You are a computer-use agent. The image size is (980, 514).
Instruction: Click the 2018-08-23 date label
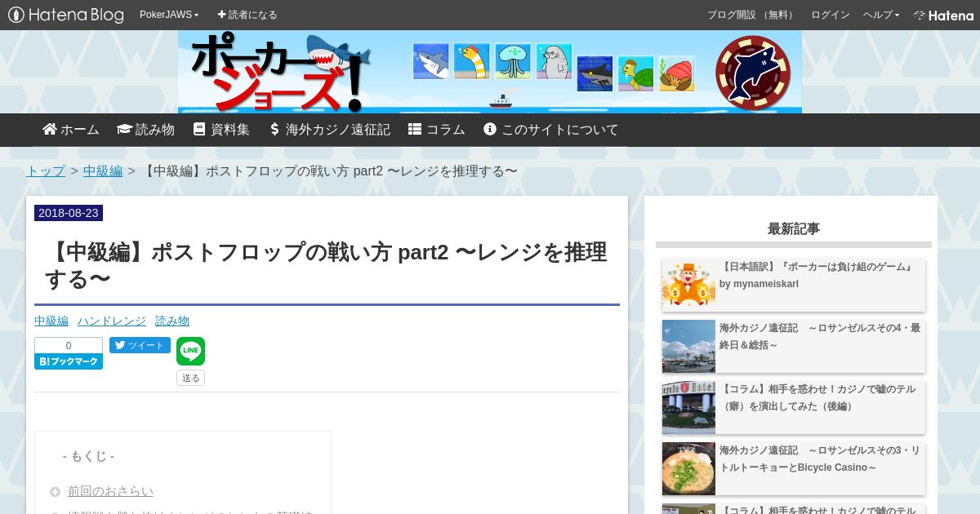pyautogui.click(x=69, y=213)
